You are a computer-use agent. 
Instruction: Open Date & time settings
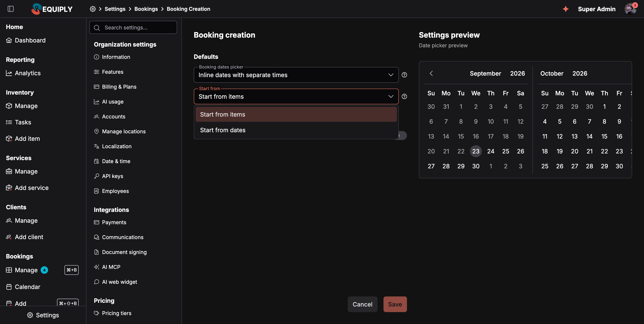112,161
